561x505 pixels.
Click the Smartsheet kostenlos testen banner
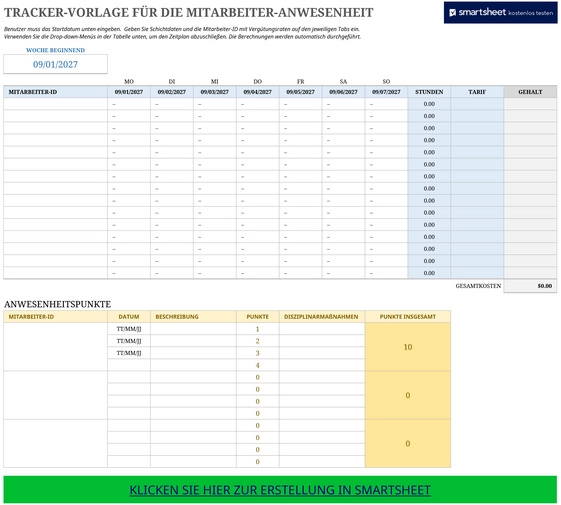pos(501,13)
